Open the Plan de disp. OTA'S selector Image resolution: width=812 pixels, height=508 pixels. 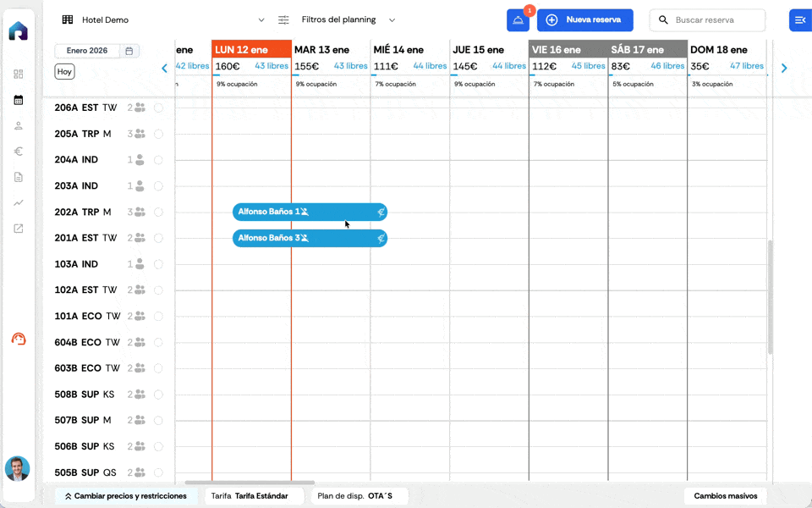tap(359, 496)
